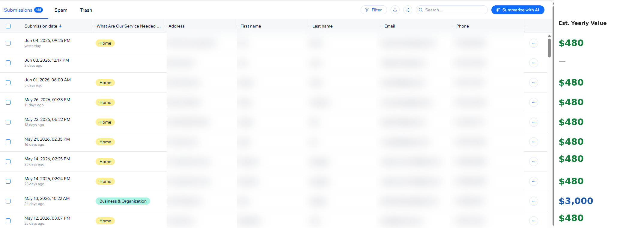The width and height of the screenshot is (644, 228).
Task: Check the May 12, 2026 row checkbox
Action: point(8,221)
